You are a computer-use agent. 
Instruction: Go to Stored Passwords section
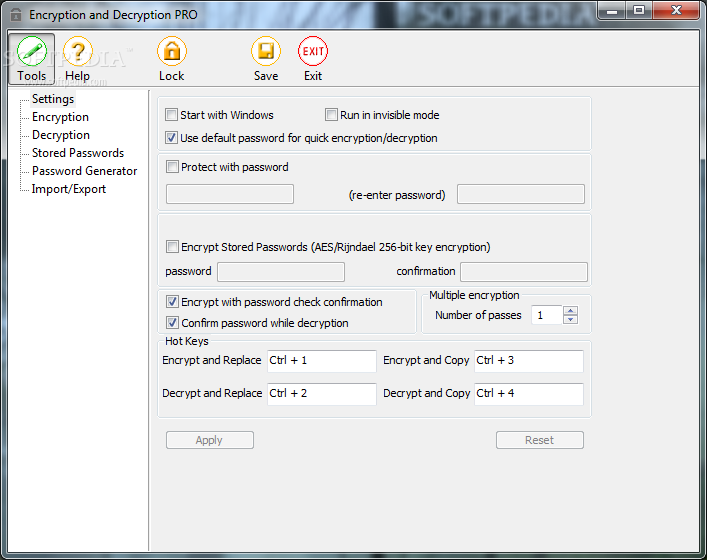pyautogui.click(x=78, y=153)
